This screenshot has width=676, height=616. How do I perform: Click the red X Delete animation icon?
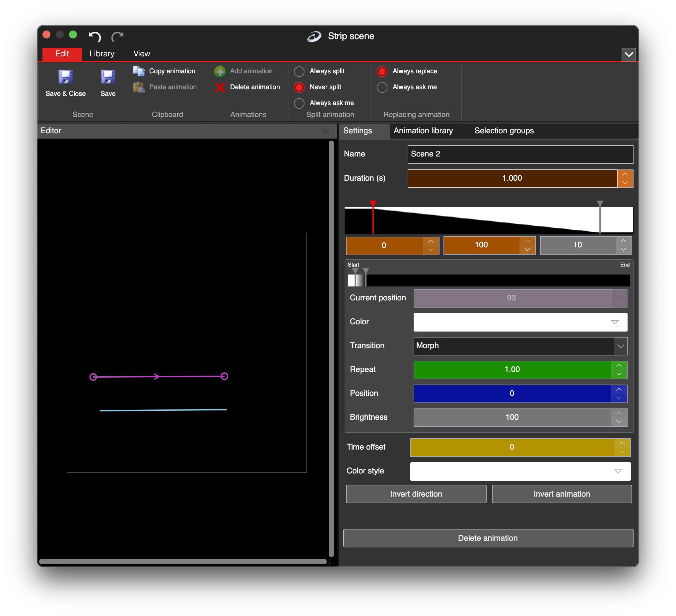(x=220, y=87)
